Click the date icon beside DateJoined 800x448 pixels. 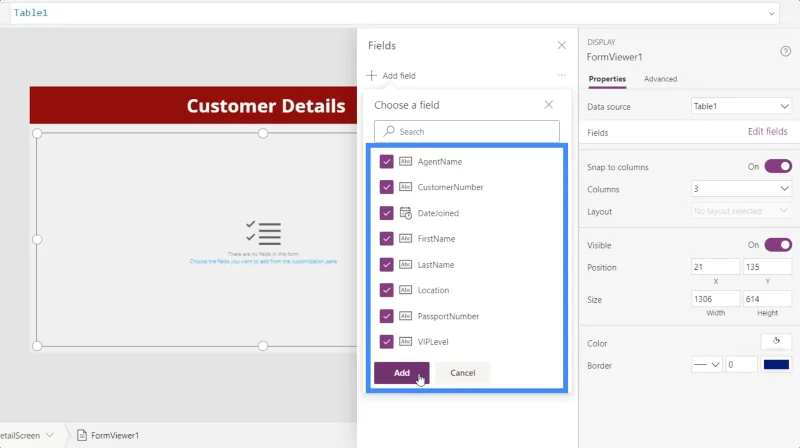[406, 213]
